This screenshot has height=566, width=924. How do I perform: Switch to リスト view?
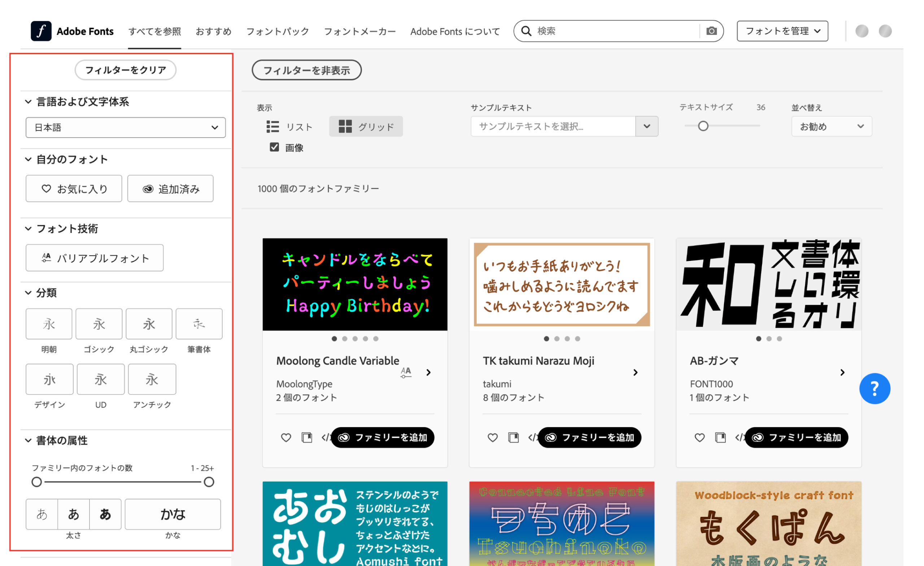click(x=289, y=127)
